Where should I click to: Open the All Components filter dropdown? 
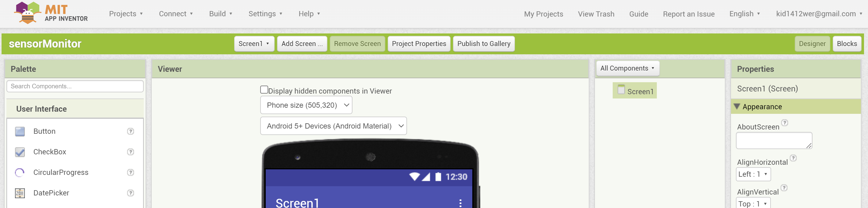[627, 68]
